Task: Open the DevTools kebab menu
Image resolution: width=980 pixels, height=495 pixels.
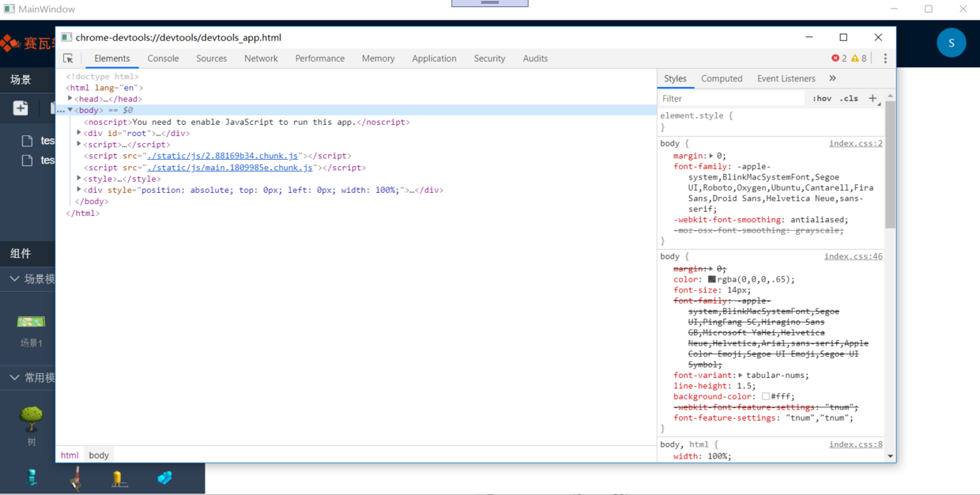Action: pos(884,58)
